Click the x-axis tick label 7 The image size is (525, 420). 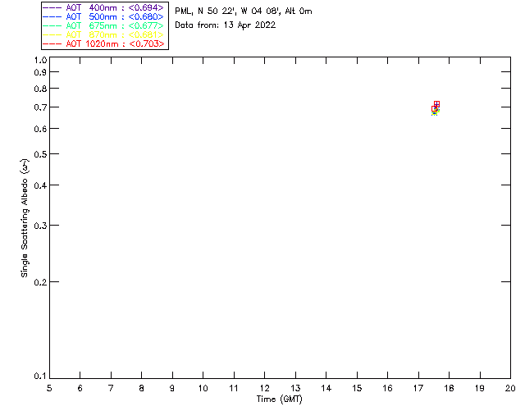click(111, 388)
